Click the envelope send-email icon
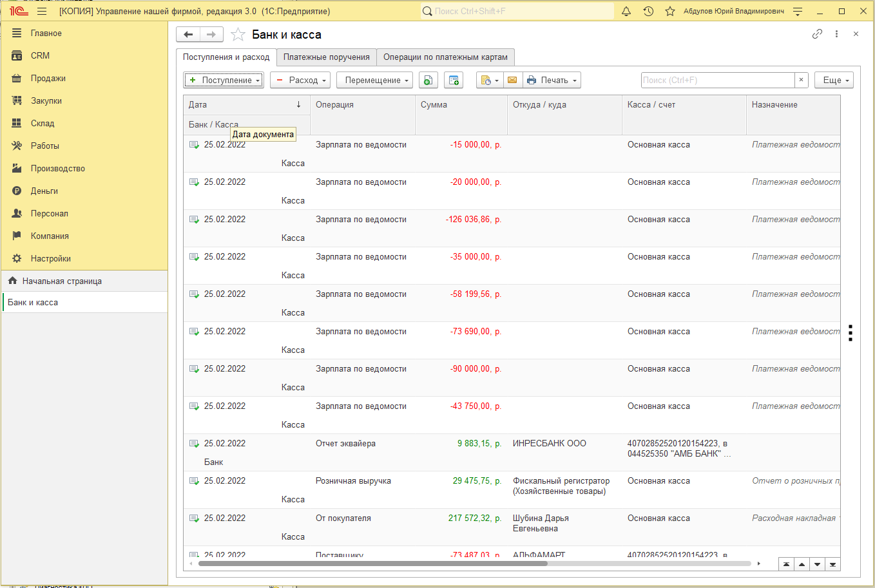Viewport: 875px width, 588px height. pyautogui.click(x=512, y=80)
